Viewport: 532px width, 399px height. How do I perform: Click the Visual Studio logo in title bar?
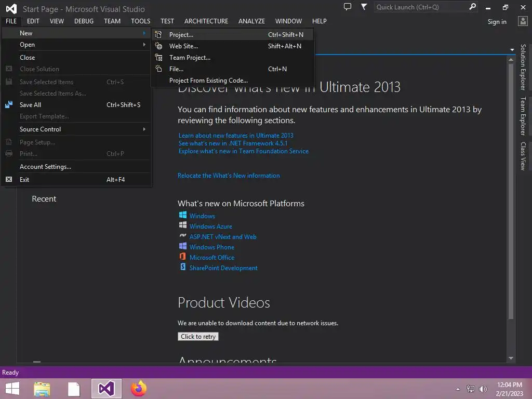(11, 9)
